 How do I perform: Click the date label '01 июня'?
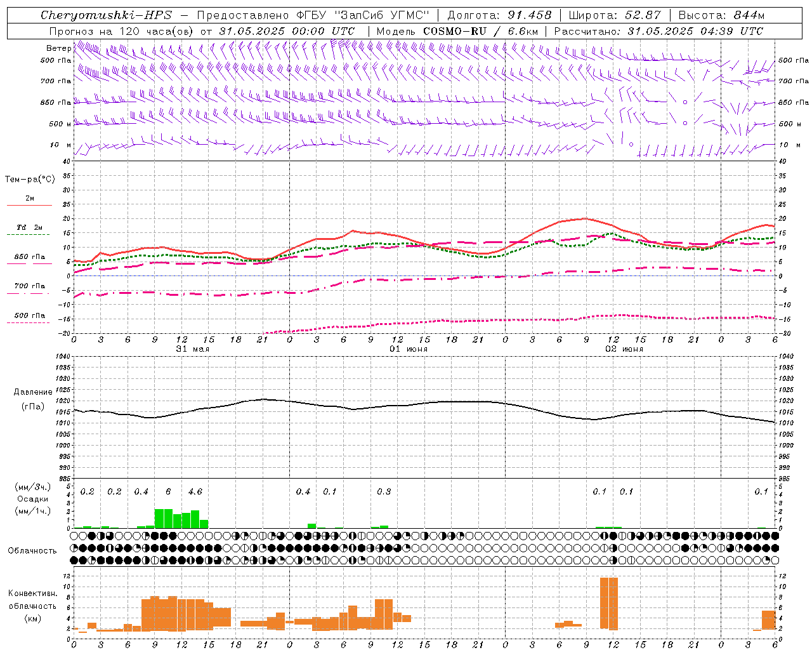click(408, 349)
